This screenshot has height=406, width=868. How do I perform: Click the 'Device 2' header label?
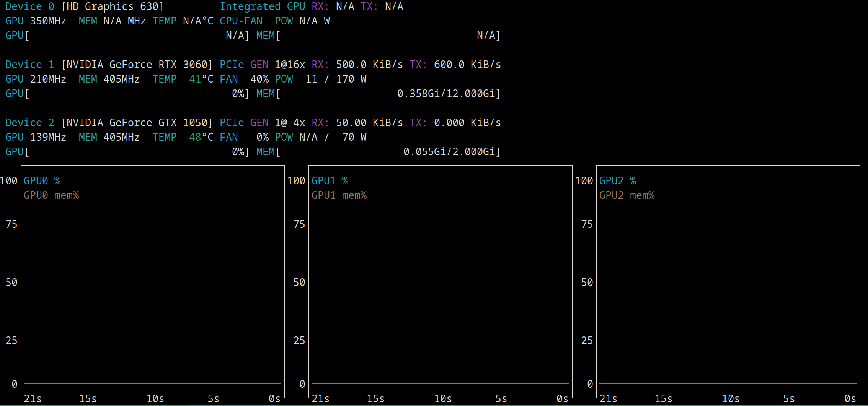pos(29,123)
